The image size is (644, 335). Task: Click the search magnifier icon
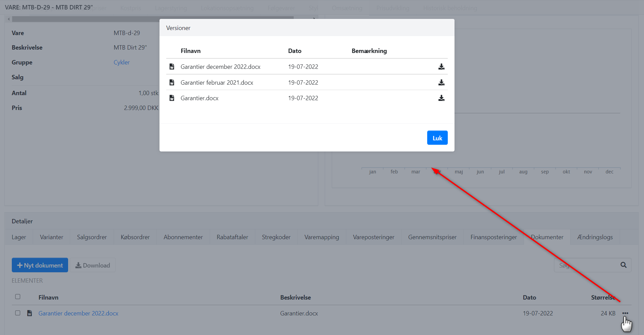click(x=623, y=265)
